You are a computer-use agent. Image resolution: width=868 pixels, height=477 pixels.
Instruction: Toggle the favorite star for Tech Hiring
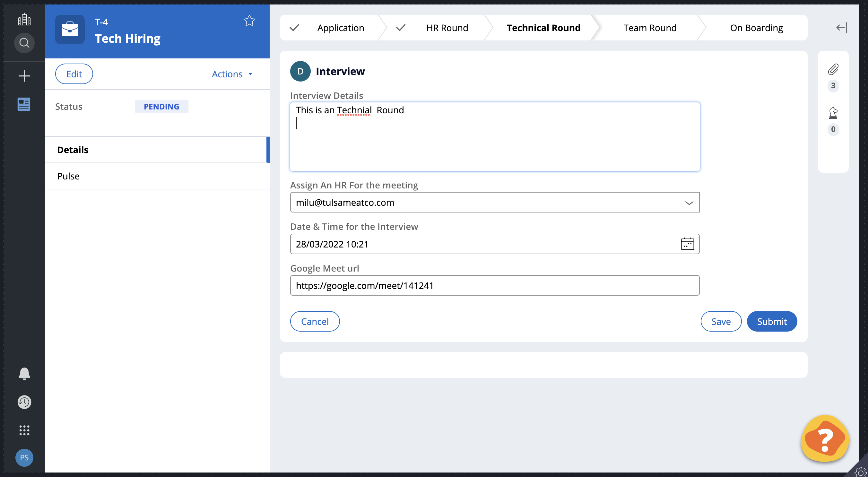tap(249, 21)
